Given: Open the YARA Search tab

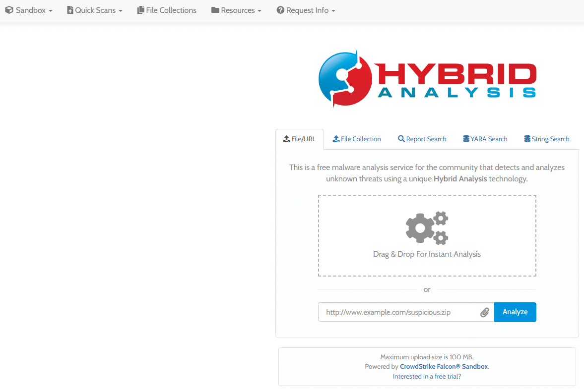Looking at the screenshot, I should [485, 139].
